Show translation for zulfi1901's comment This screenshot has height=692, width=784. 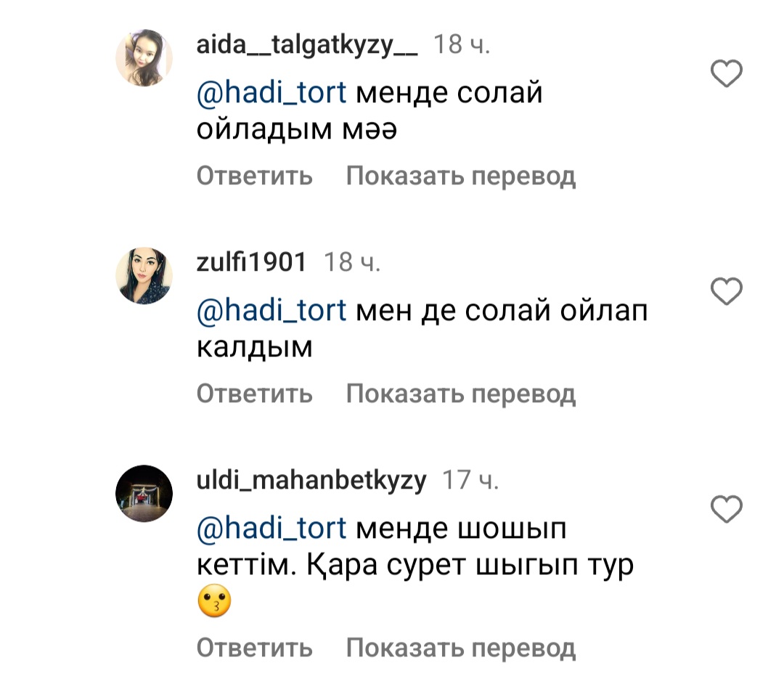[x=461, y=394]
